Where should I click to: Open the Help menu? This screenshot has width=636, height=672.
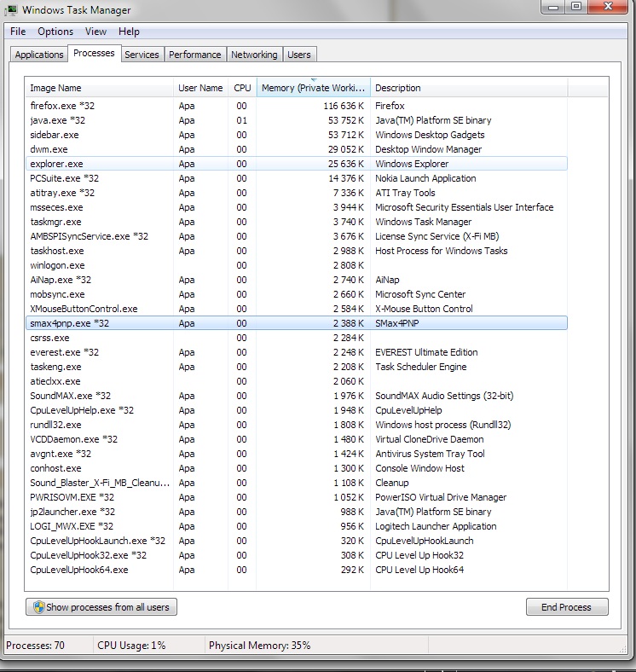click(129, 32)
